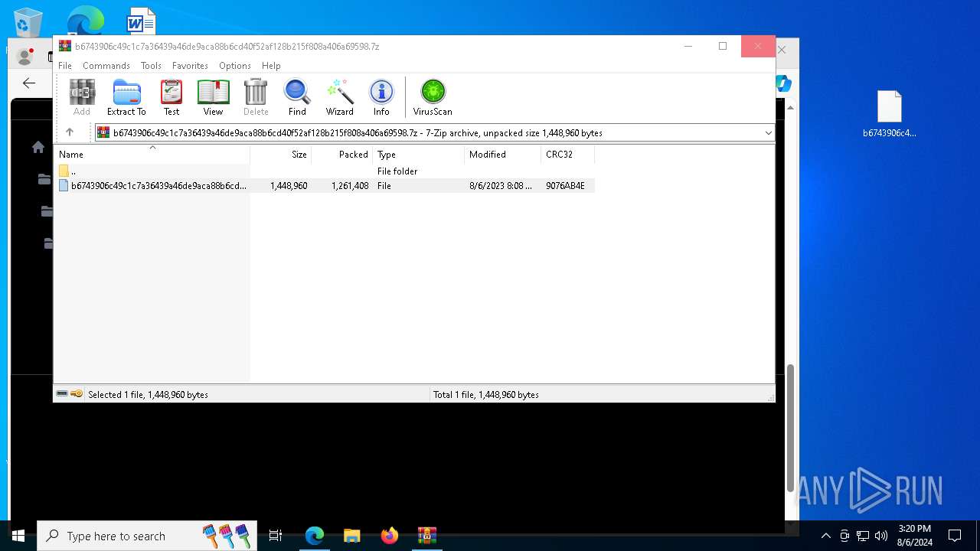Show archive Info
Screen dimensions: 980x551
click(381, 97)
